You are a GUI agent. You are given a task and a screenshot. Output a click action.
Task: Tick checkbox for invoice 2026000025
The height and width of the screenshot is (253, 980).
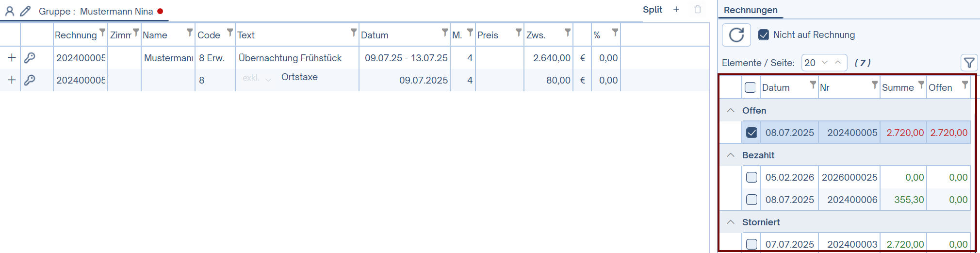coord(751,177)
